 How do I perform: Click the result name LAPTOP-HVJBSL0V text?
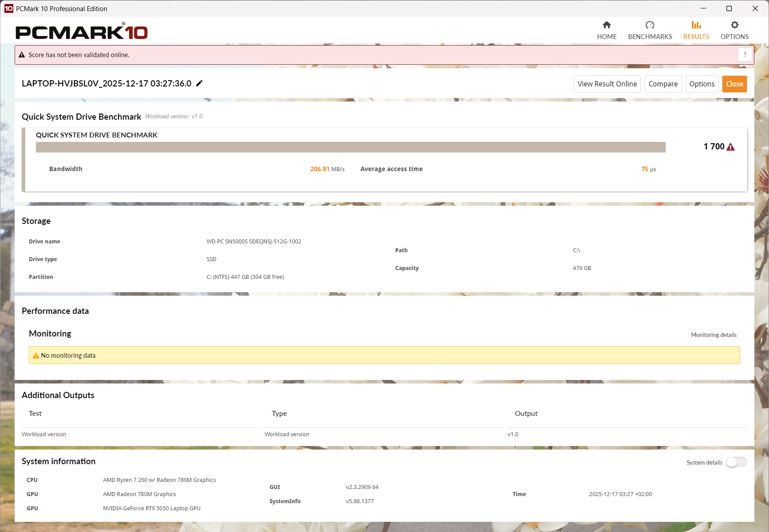(x=106, y=83)
